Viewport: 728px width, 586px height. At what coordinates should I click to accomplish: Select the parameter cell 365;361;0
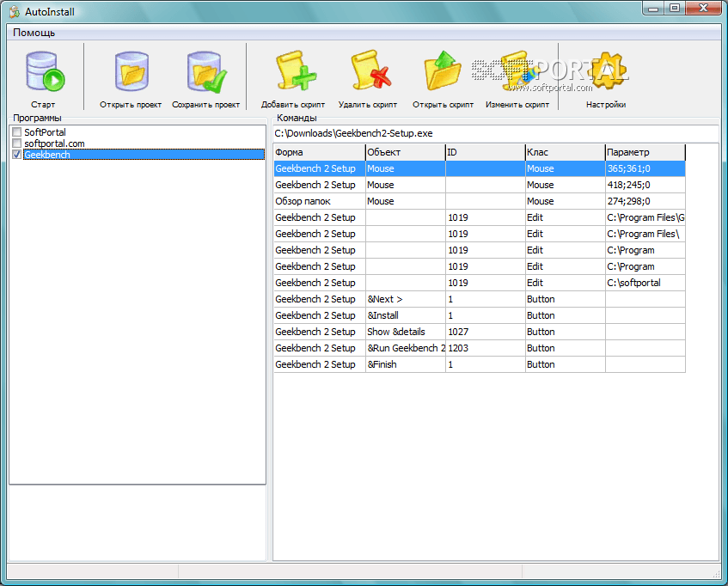(645, 168)
